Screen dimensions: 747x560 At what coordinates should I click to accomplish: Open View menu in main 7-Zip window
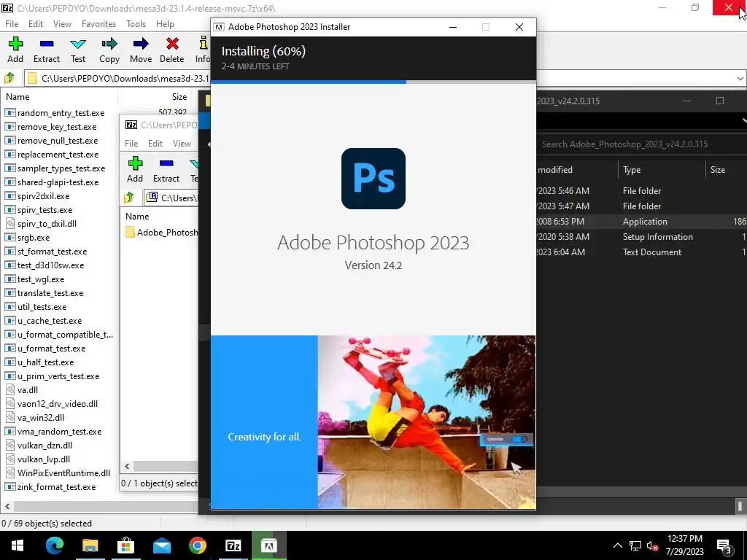(x=62, y=24)
